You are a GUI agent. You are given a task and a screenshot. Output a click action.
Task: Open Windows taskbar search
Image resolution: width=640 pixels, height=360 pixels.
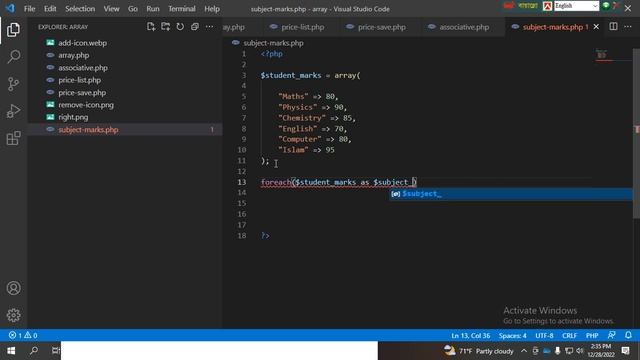pos(34,351)
